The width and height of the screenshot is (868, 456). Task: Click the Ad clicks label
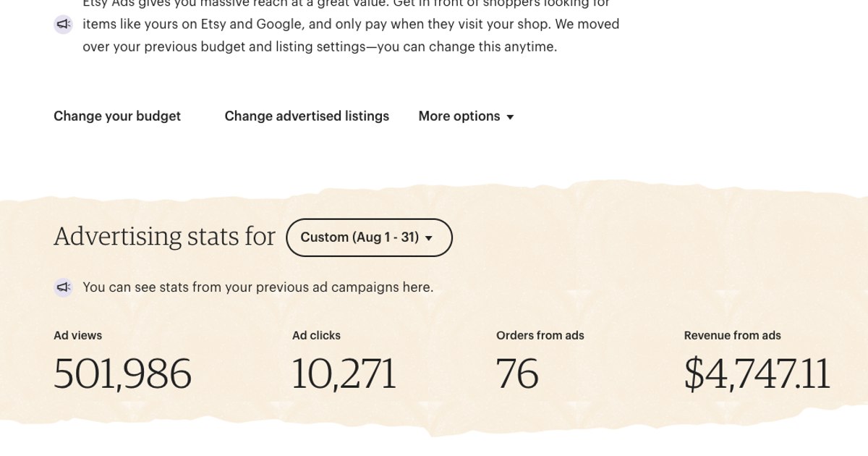point(316,336)
